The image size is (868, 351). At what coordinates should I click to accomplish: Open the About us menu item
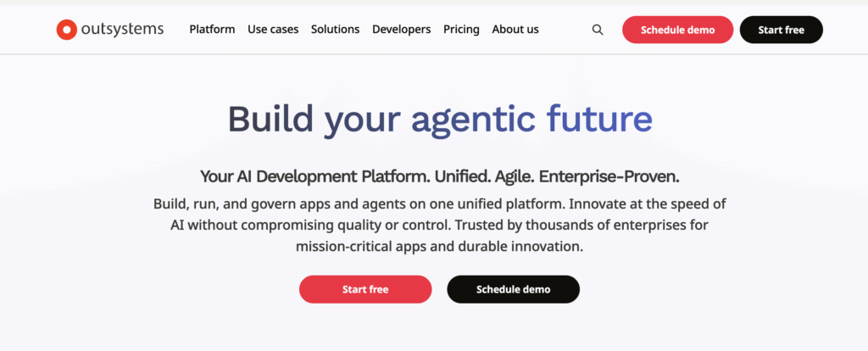pyautogui.click(x=515, y=30)
